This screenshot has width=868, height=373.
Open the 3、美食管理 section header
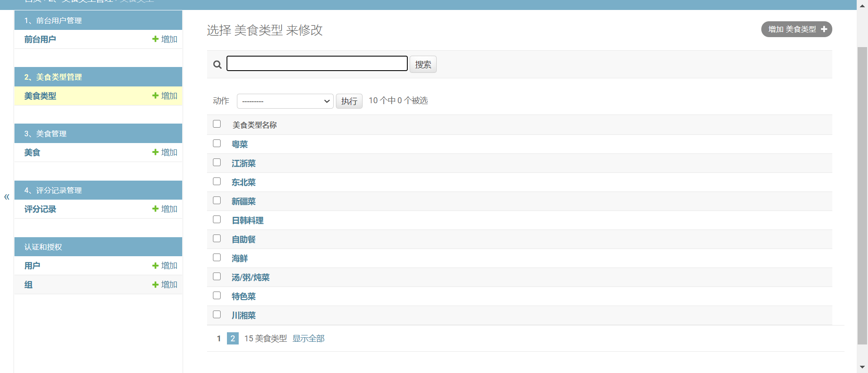[x=45, y=134]
